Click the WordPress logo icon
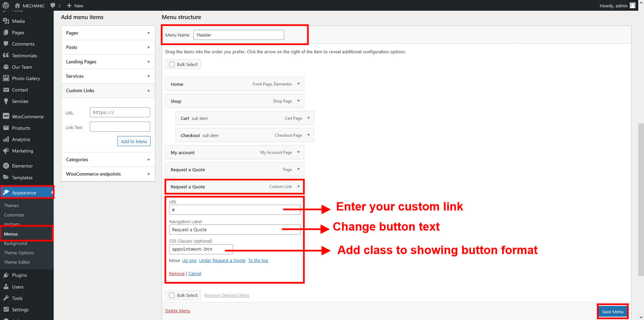This screenshot has width=644, height=320. (x=6, y=5)
